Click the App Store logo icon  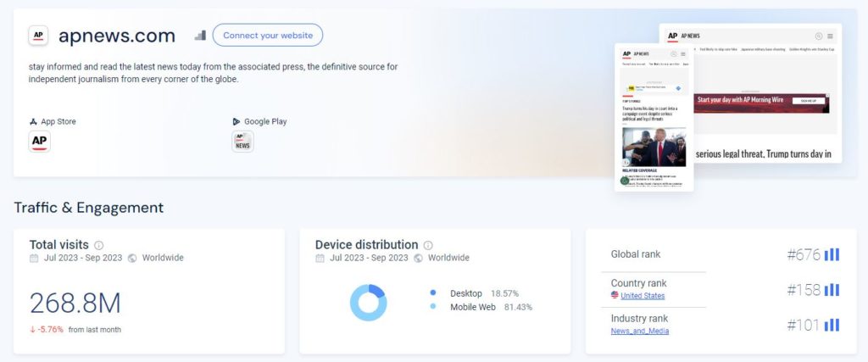pyautogui.click(x=33, y=122)
